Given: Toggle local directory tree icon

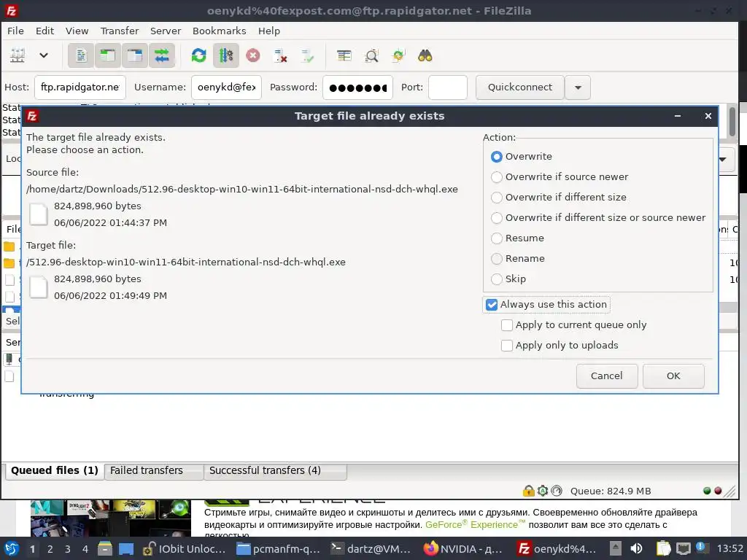Looking at the screenshot, I should coord(108,55).
